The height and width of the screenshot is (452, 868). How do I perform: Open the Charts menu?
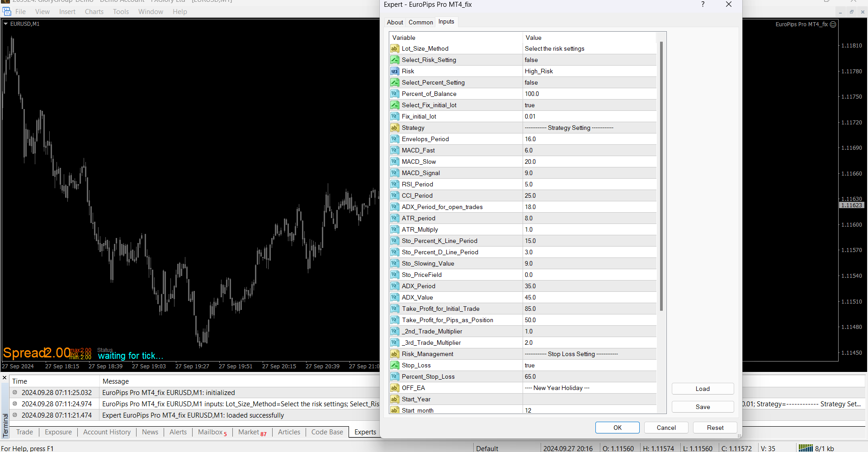point(94,12)
